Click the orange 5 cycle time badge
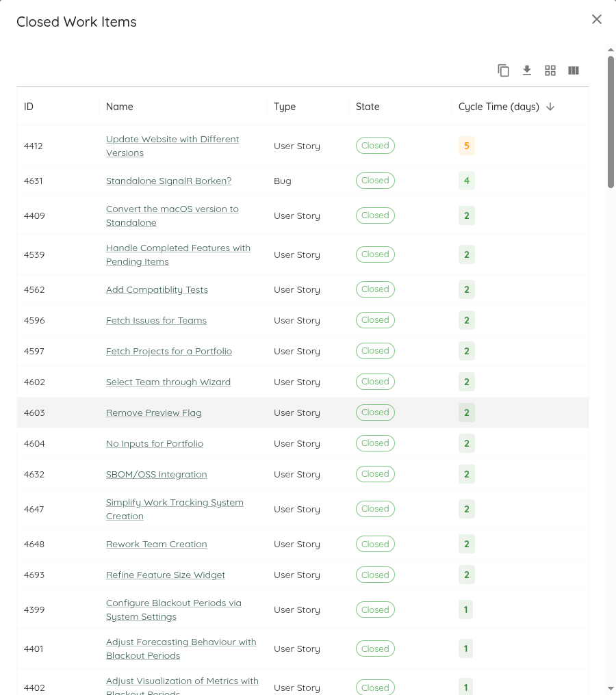The height and width of the screenshot is (695, 616). 467,146
